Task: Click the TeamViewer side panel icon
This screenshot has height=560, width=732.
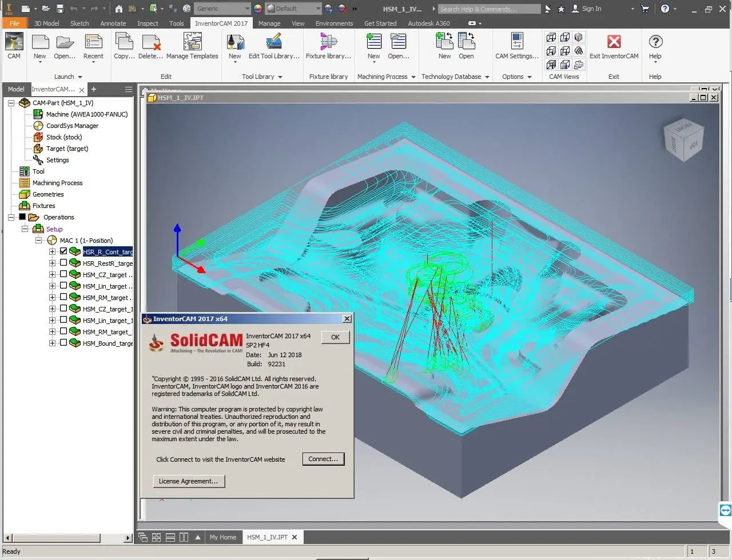Action: point(725,510)
